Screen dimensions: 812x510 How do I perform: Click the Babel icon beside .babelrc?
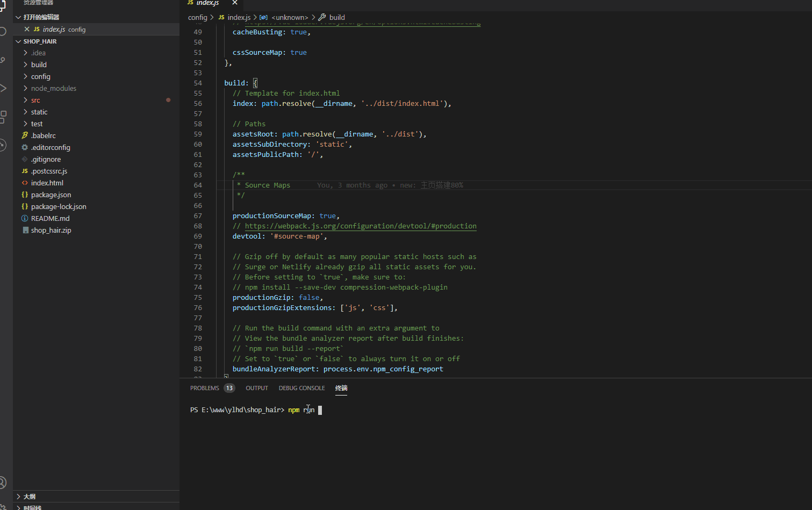point(25,135)
